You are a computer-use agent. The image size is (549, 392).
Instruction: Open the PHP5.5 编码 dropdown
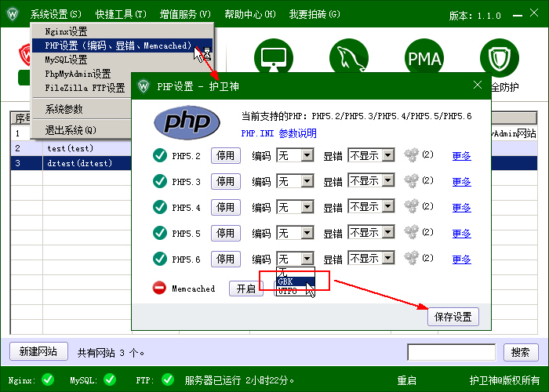coord(295,233)
